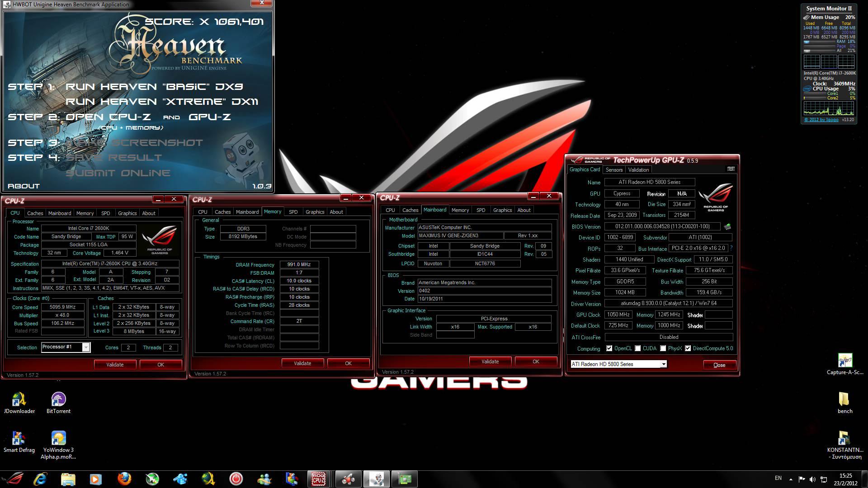This screenshot has height=488, width=868.
Task: Click Validate in the Memory CPU-Z window
Action: click(x=302, y=363)
